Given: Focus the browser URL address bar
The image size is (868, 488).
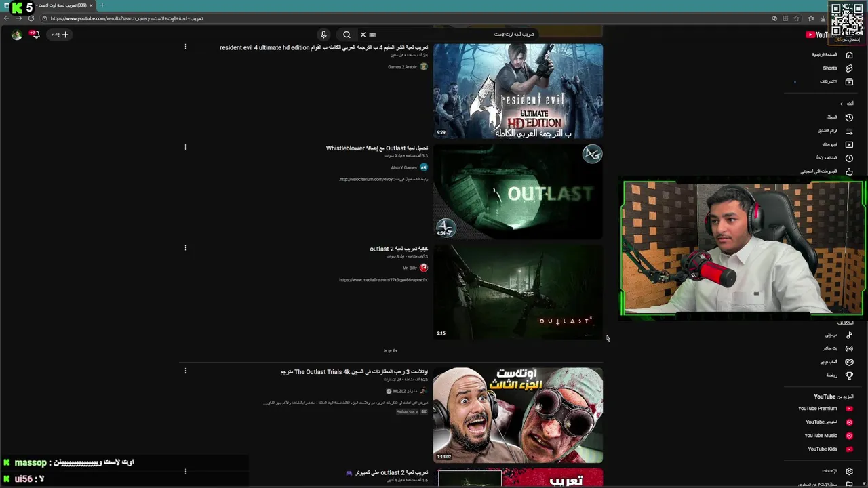Looking at the screenshot, I should (407, 18).
